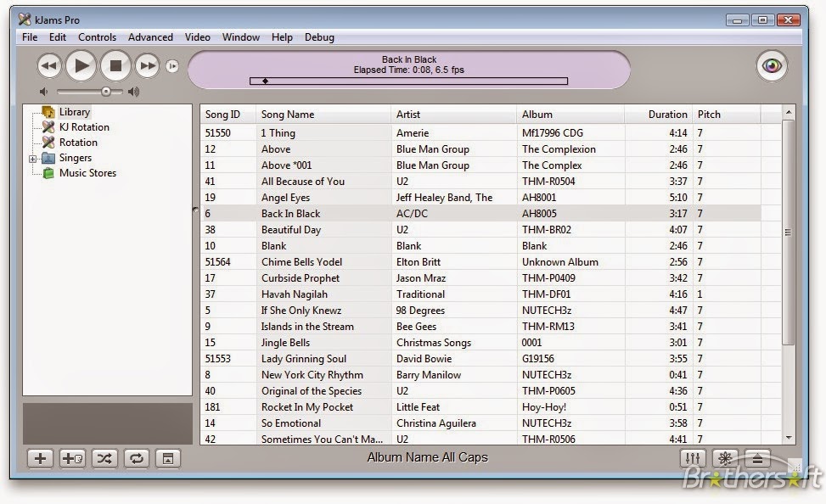Toggle the repeat button

(137, 458)
